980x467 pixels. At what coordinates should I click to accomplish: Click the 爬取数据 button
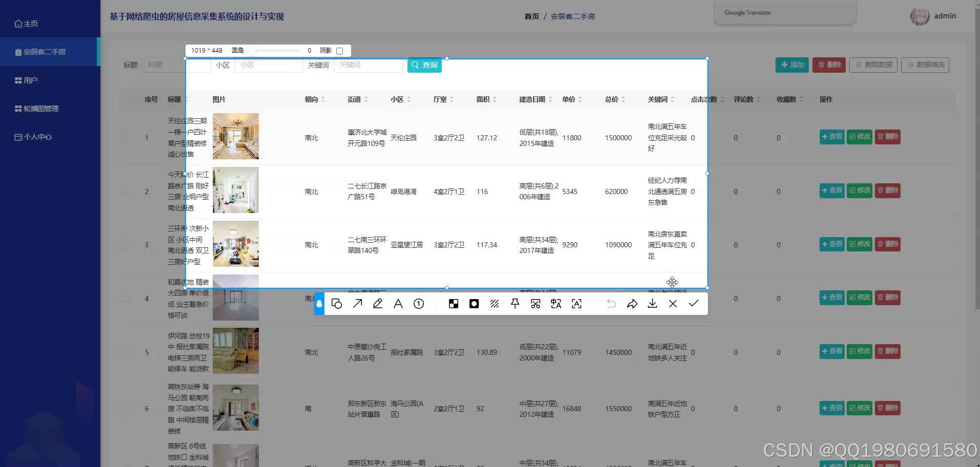click(x=873, y=65)
